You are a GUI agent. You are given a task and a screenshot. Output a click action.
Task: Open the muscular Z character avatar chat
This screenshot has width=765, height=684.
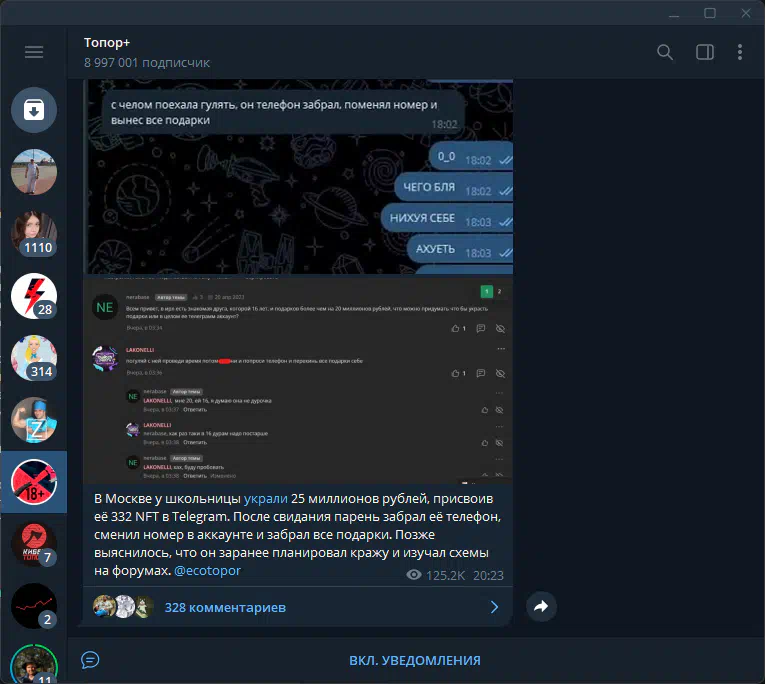tap(34, 420)
